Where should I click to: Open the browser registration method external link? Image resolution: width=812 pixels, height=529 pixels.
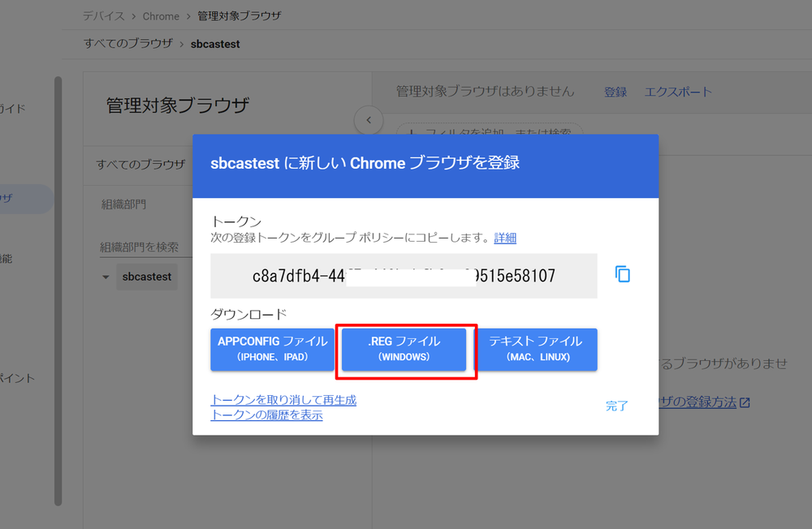pyautogui.click(x=704, y=402)
